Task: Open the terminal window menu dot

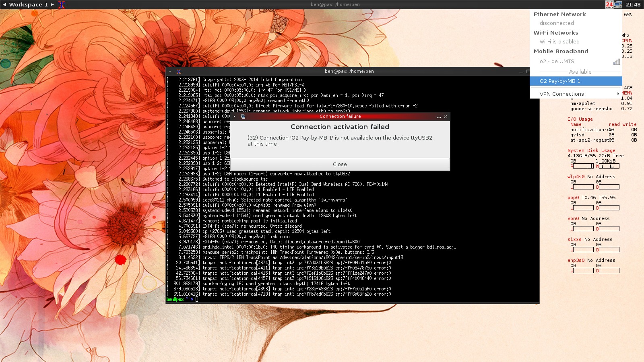Action: 170,71
